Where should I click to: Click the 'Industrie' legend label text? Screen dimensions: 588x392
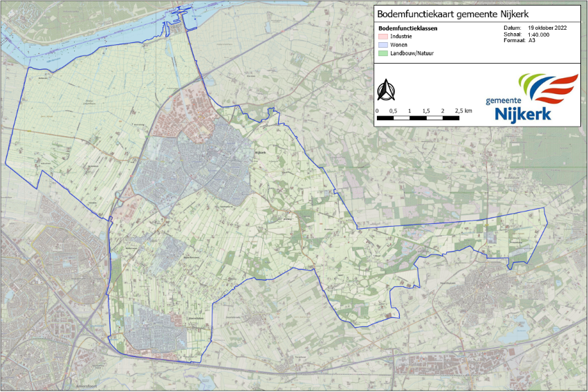[402, 36]
